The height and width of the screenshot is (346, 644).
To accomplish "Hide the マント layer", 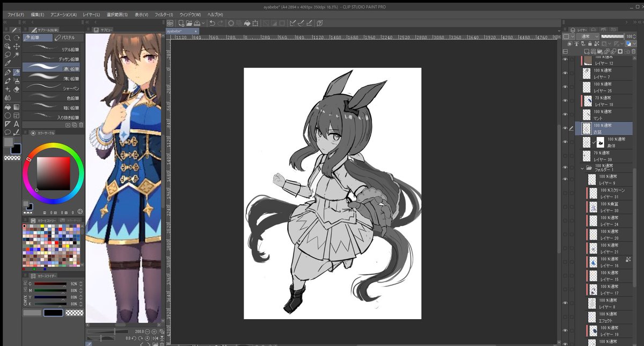I will [x=565, y=114].
